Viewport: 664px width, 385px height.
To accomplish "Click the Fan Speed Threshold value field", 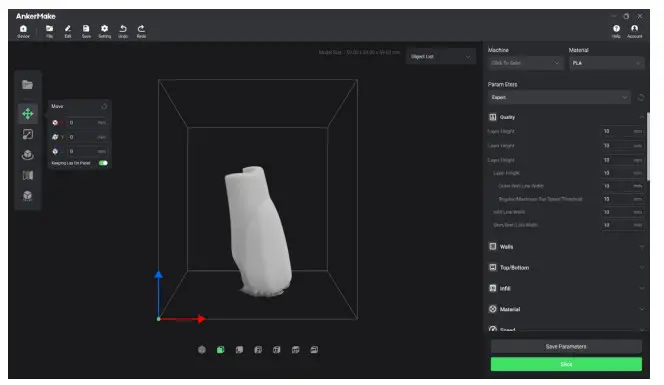I will pos(622,199).
